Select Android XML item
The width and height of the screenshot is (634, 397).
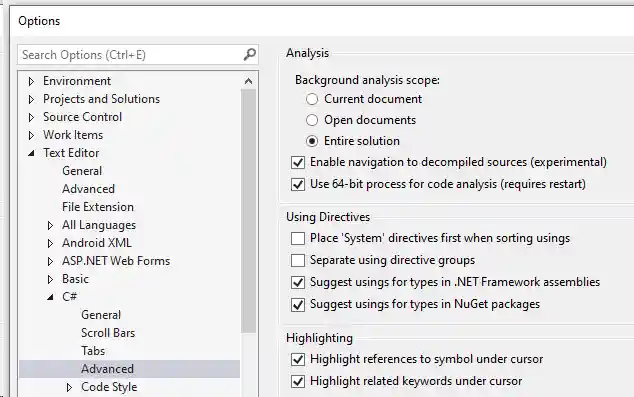coord(97,243)
